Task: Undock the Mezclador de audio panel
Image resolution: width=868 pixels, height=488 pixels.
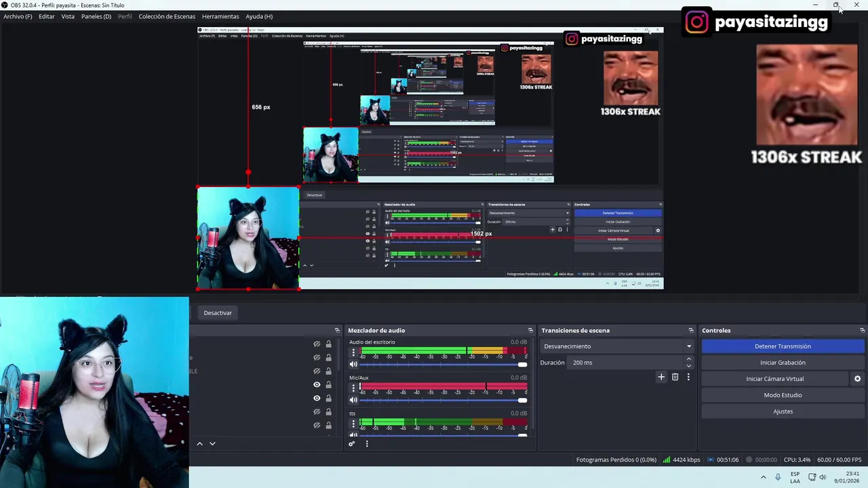Action: (x=530, y=330)
